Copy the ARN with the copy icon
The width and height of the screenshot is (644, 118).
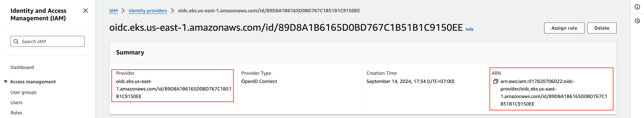[495, 81]
